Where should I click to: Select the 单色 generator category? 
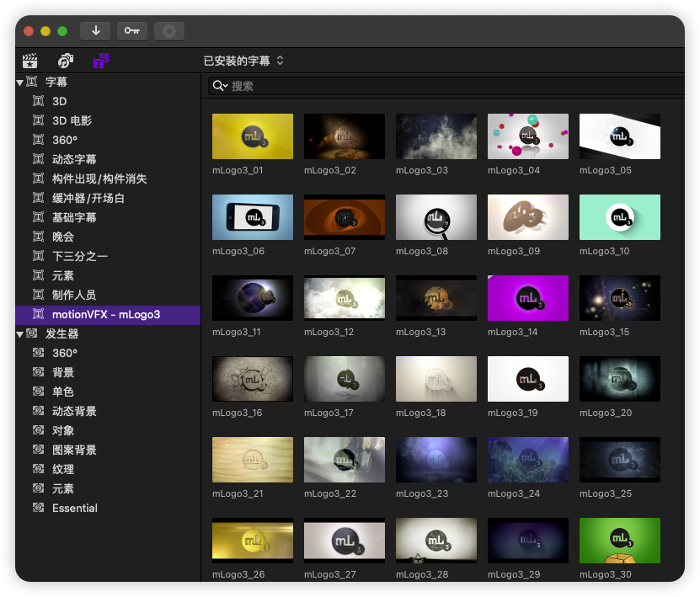[x=108, y=392]
